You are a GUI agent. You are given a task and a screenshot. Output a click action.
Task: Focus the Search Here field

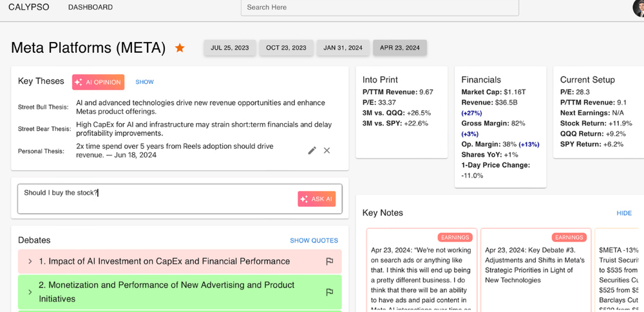[x=380, y=7]
